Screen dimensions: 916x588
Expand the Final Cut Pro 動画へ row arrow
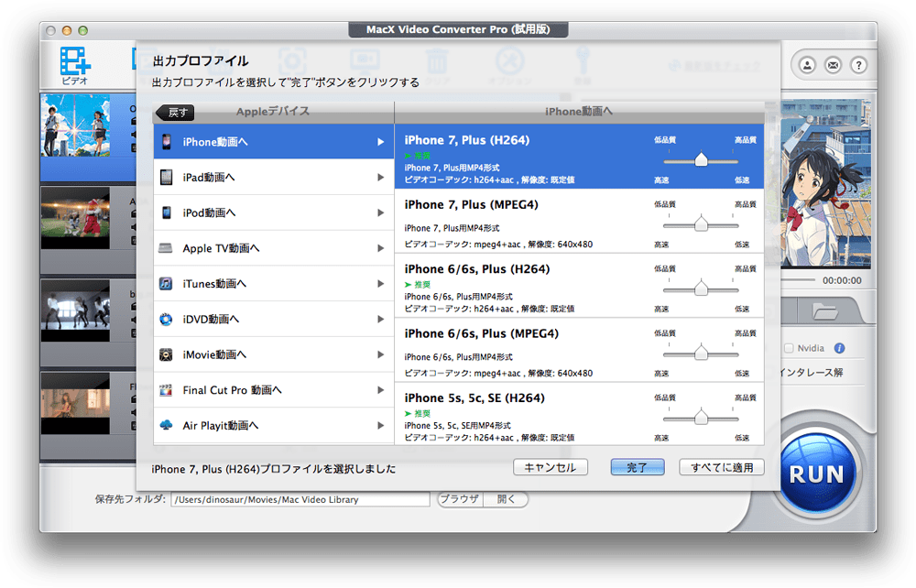click(381, 390)
